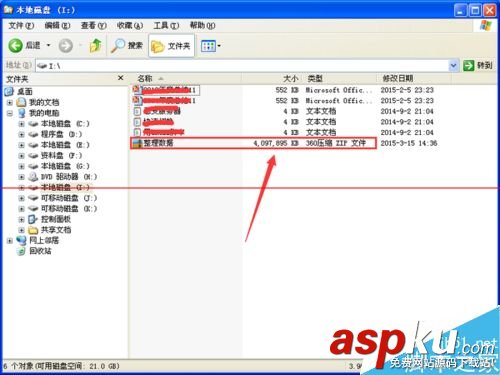Click the 360压缩 ZIP 文件 type cell
The height and width of the screenshot is (375, 500).
(336, 143)
